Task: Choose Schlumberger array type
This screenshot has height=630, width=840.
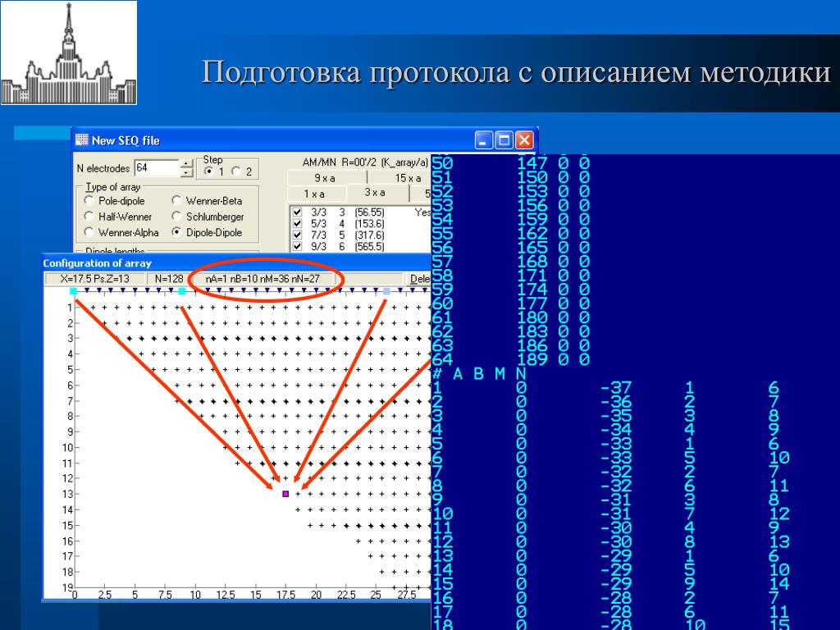Action: coord(176,217)
